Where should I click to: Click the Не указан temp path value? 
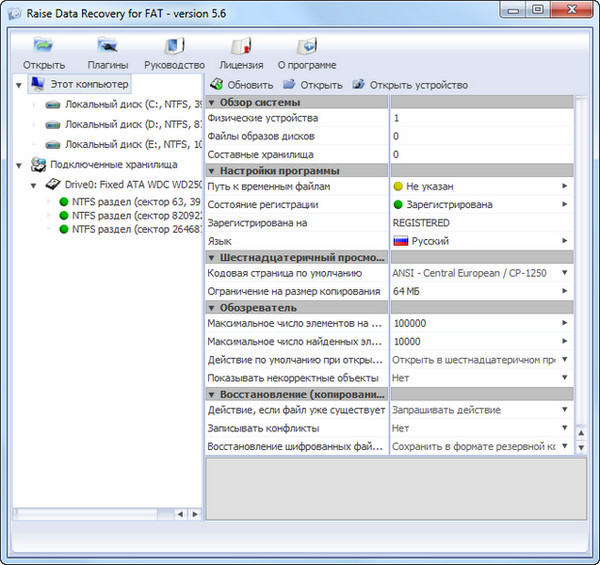point(480,186)
